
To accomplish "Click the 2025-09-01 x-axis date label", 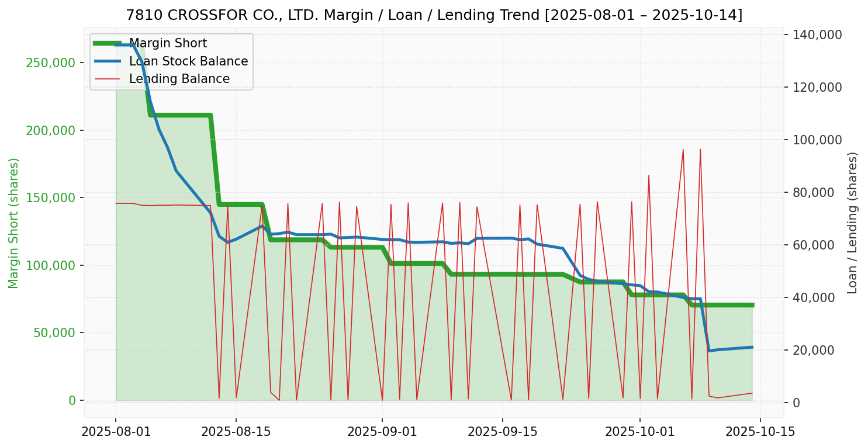I will point(382,432).
